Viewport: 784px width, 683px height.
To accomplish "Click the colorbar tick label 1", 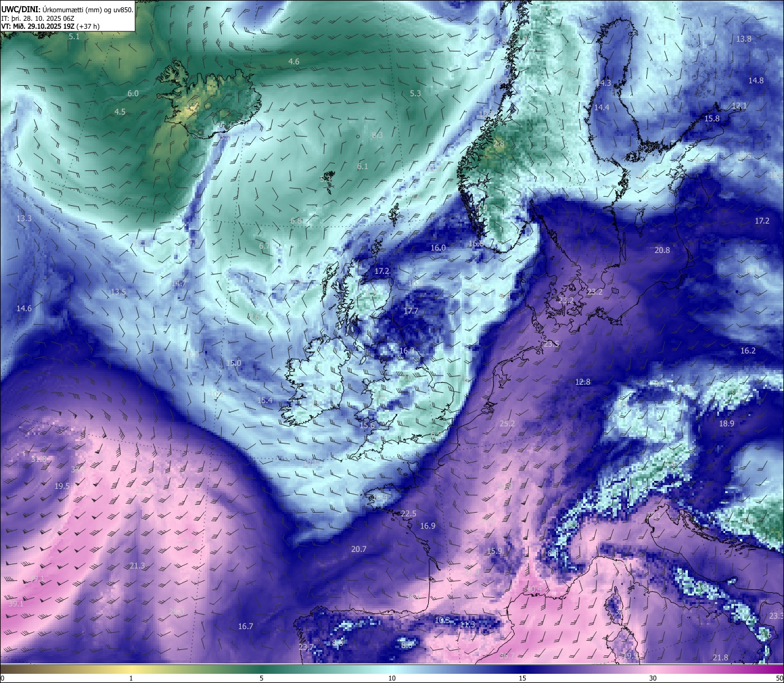I will (131, 678).
